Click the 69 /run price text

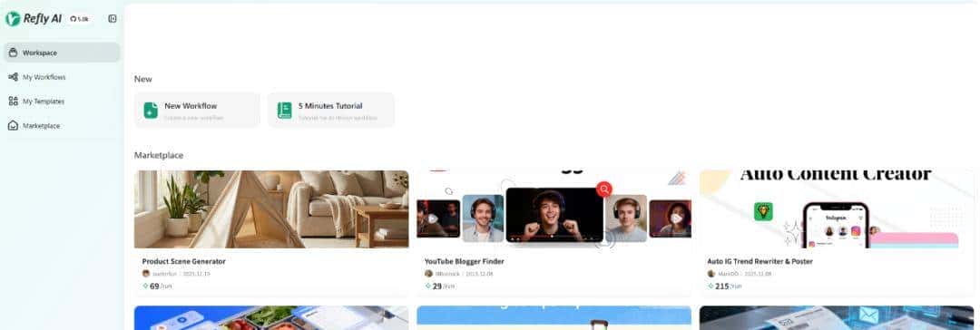[161, 286]
